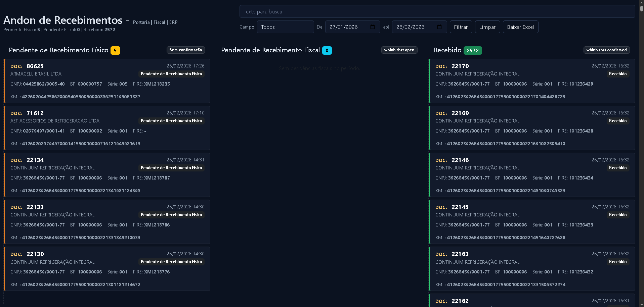This screenshot has height=307, width=644.
Task: Click the Limpar button
Action: point(487,27)
